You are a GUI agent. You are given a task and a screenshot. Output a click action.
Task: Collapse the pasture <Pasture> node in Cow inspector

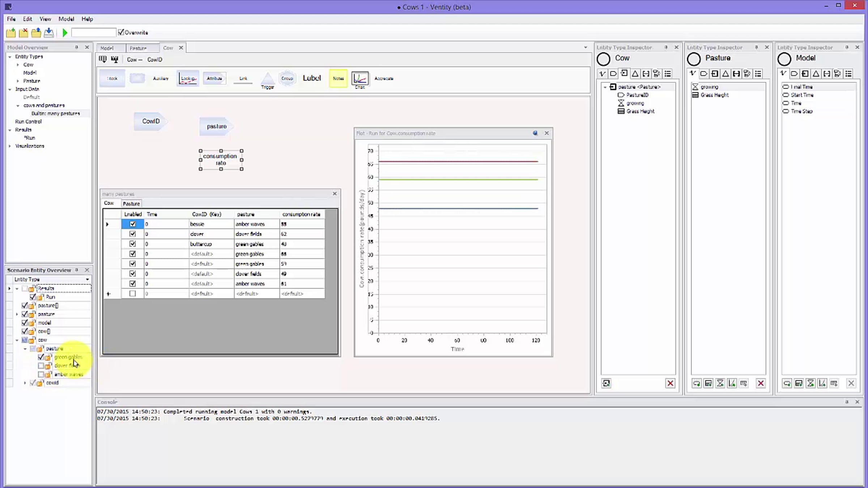[x=605, y=87]
